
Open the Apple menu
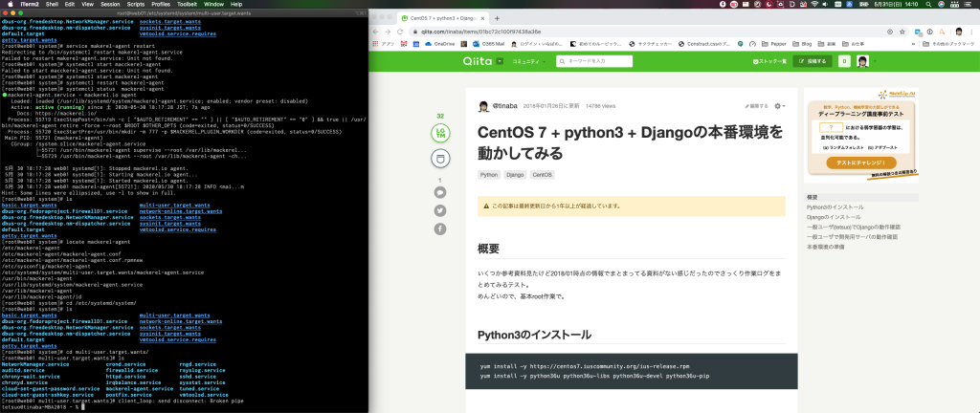click(x=10, y=4)
